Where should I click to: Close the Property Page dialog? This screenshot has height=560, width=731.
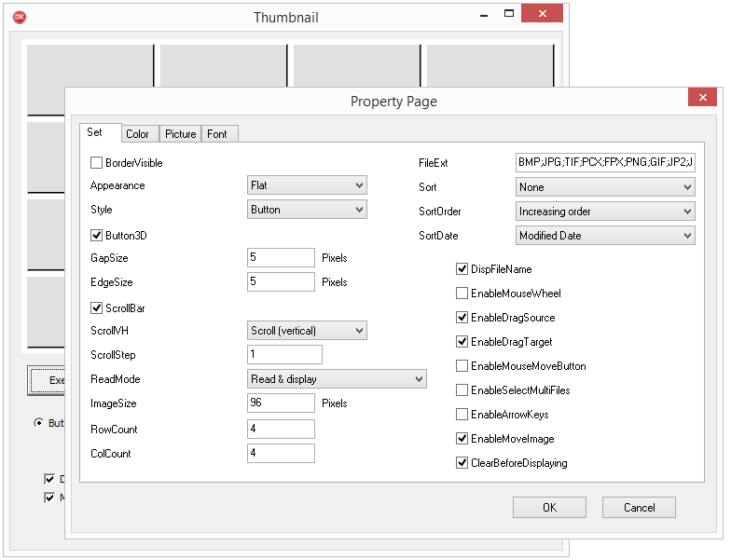[x=703, y=98]
